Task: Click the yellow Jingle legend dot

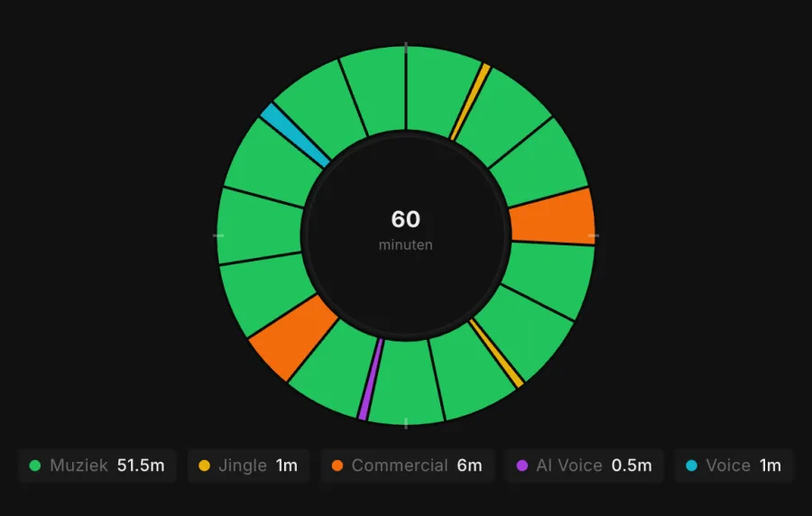Action: (205, 465)
